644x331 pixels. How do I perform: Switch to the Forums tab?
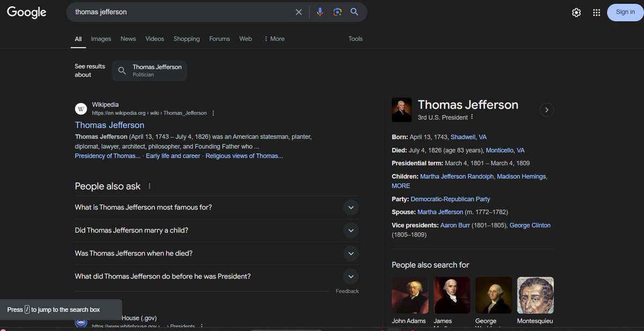[219, 39]
